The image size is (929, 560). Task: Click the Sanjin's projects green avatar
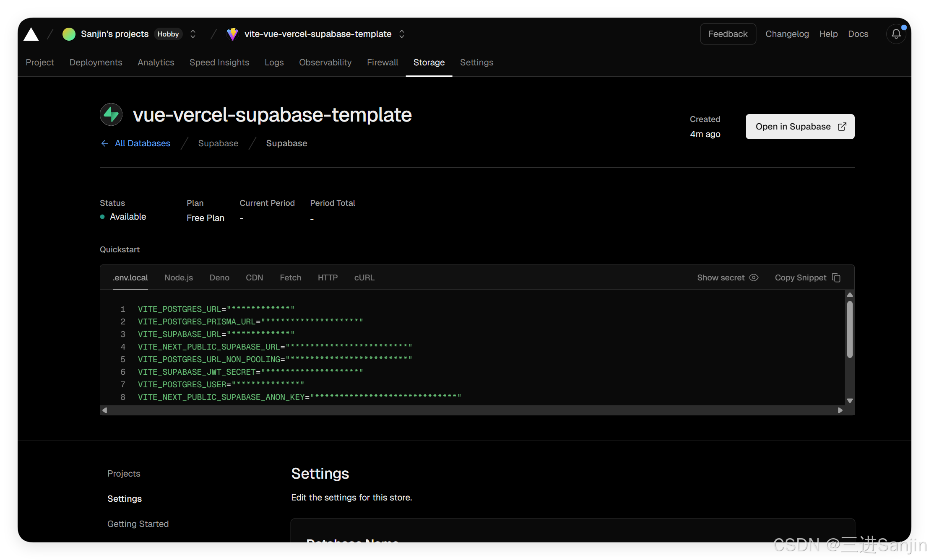pyautogui.click(x=69, y=34)
